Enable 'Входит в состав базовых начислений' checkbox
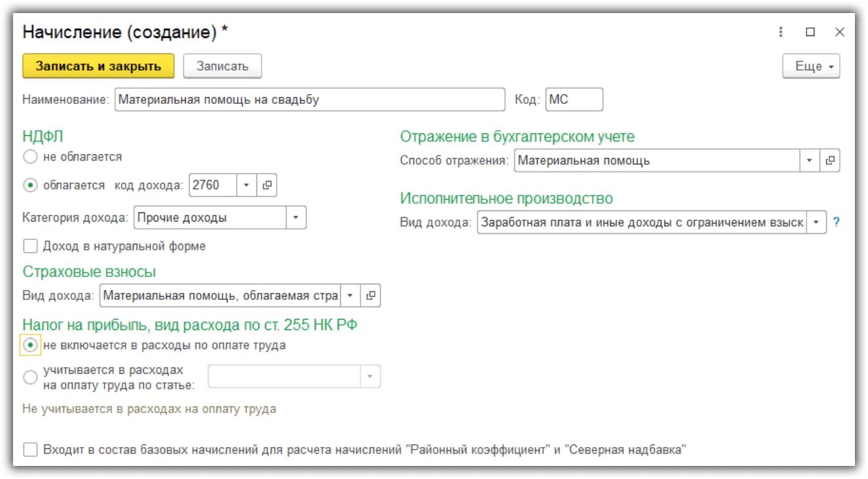868x479 pixels. pos(30,450)
